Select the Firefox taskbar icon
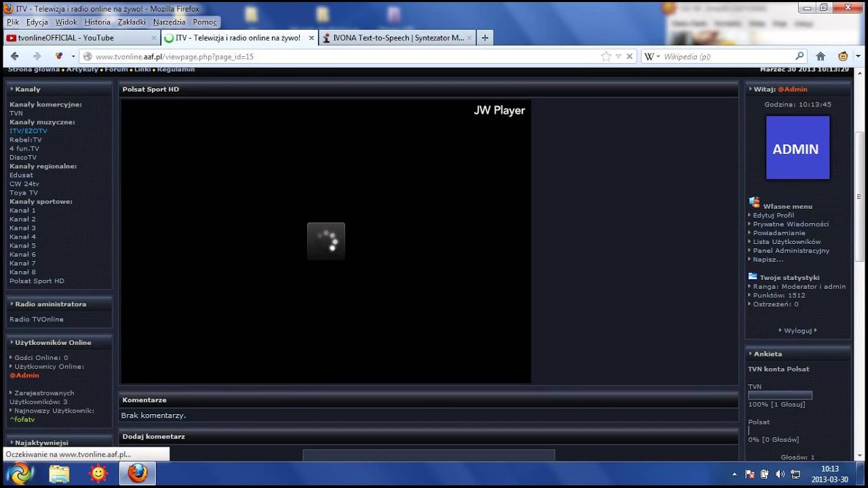Screen dimensions: 868x488 138,473
